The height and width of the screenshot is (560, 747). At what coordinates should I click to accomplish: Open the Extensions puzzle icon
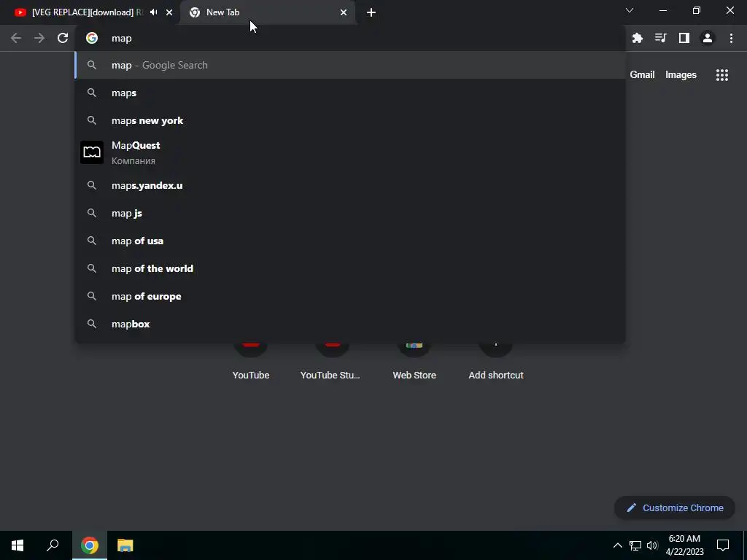point(637,38)
